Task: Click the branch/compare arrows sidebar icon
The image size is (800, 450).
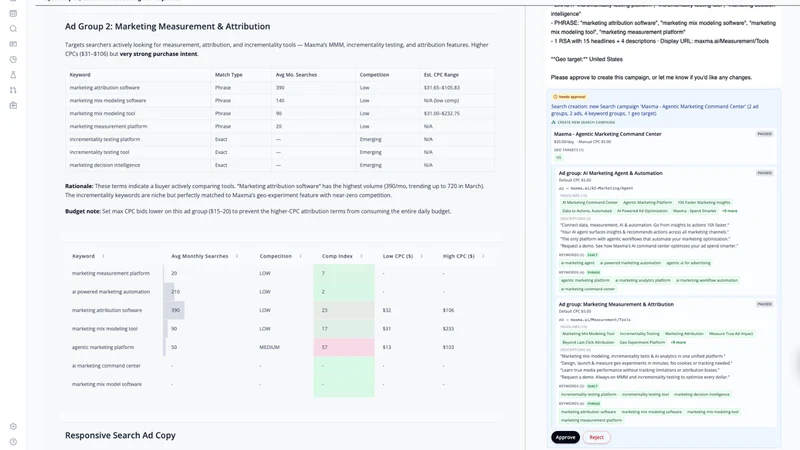Action: pos(13,90)
